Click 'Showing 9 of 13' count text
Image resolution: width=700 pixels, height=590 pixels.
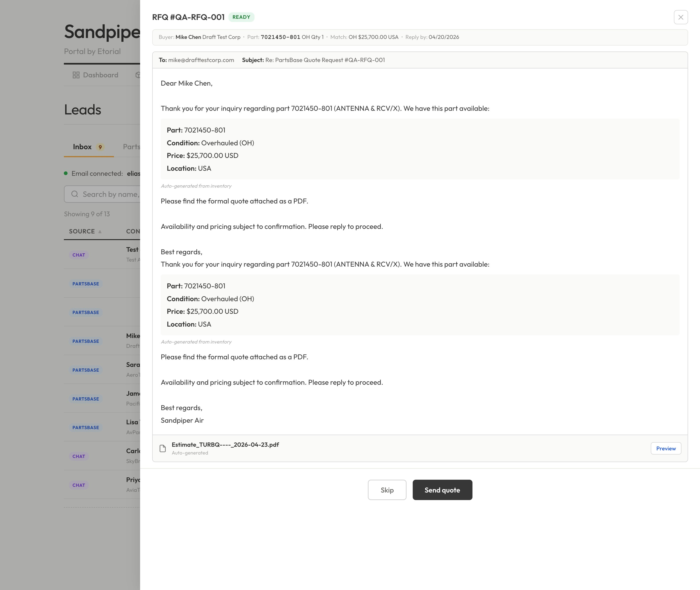(x=87, y=214)
